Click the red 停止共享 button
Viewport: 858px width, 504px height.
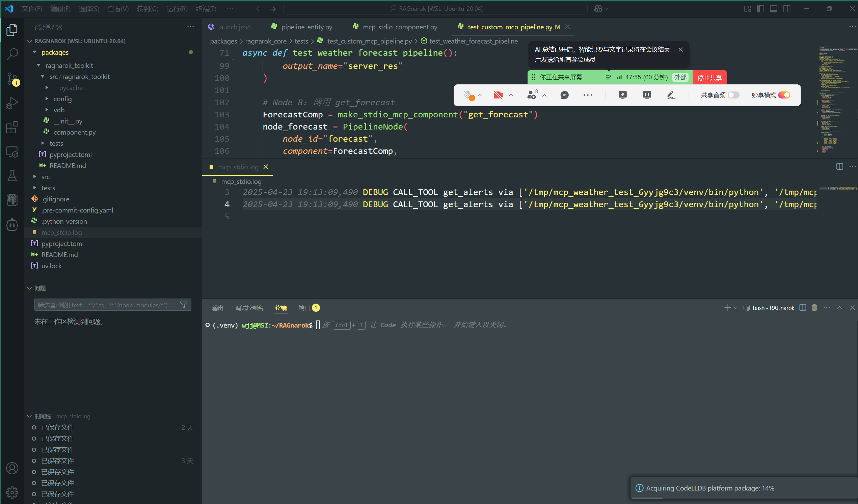coord(709,78)
